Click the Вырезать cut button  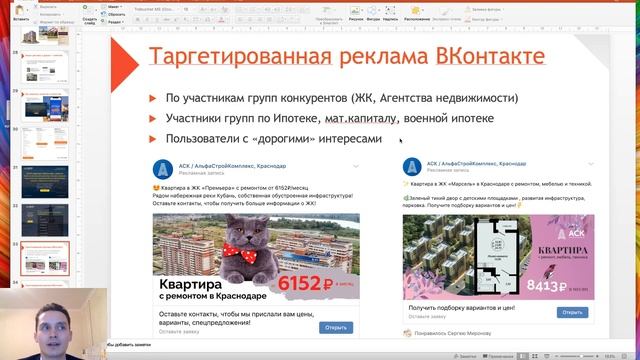click(x=45, y=7)
